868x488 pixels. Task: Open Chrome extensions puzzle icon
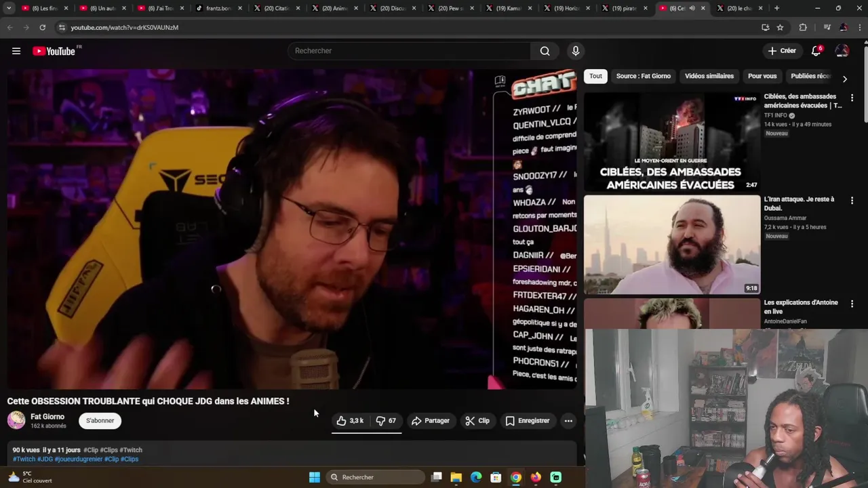click(x=803, y=27)
